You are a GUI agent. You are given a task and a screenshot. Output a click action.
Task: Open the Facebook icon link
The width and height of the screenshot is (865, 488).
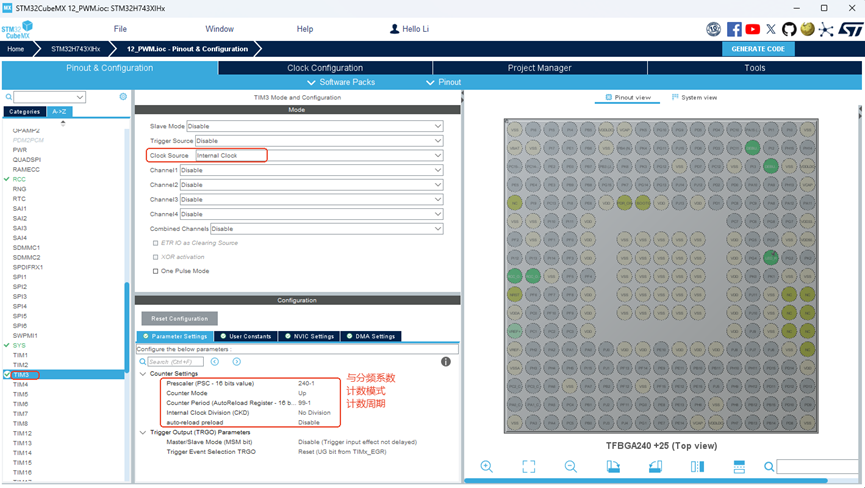(x=734, y=29)
